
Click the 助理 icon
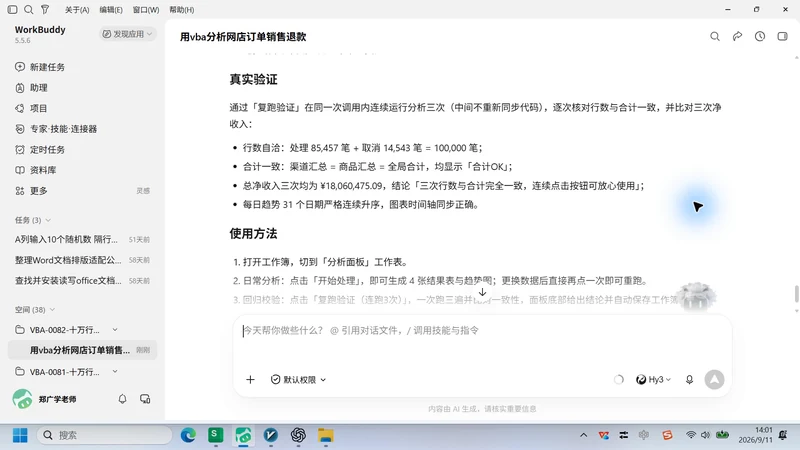20,88
